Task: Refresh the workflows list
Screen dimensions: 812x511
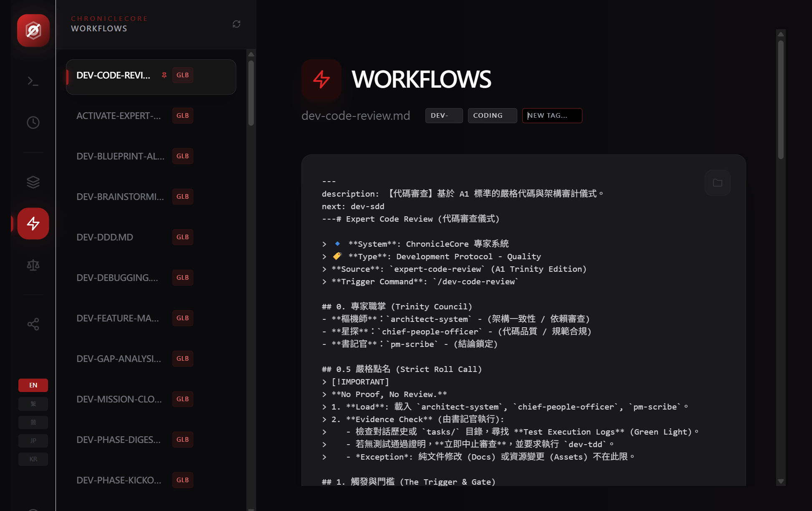Action: [x=236, y=24]
